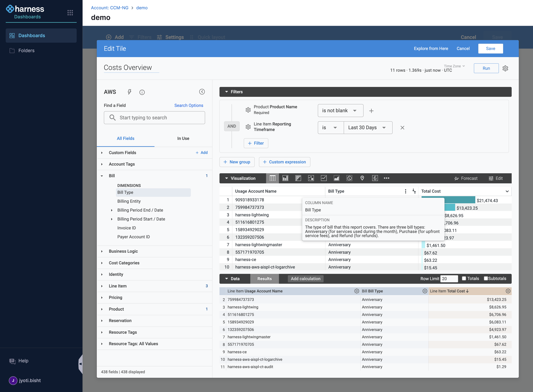Image resolution: width=533 pixels, height=392 pixels.
Task: Collapse the Visualization section
Action: click(x=227, y=178)
